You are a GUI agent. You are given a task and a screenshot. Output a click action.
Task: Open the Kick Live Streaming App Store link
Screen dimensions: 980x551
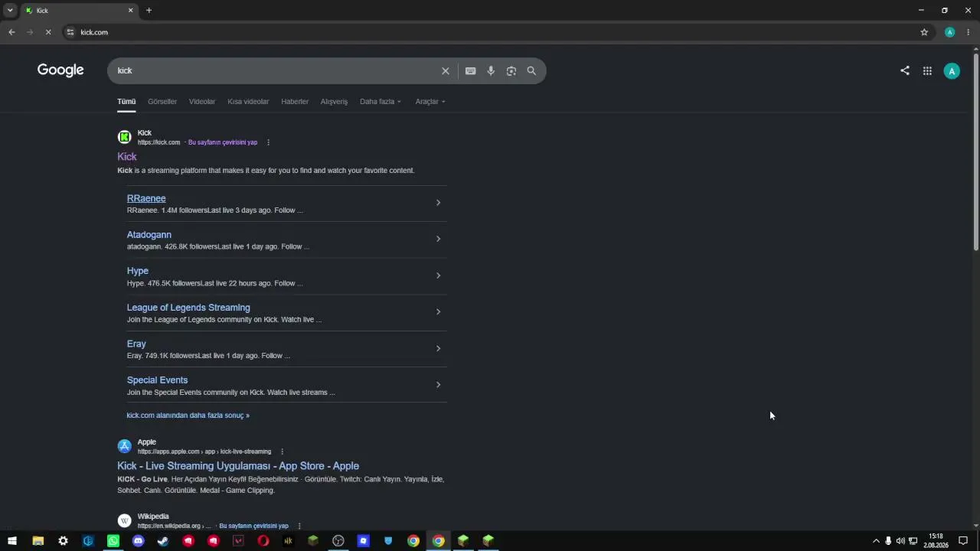click(x=238, y=466)
